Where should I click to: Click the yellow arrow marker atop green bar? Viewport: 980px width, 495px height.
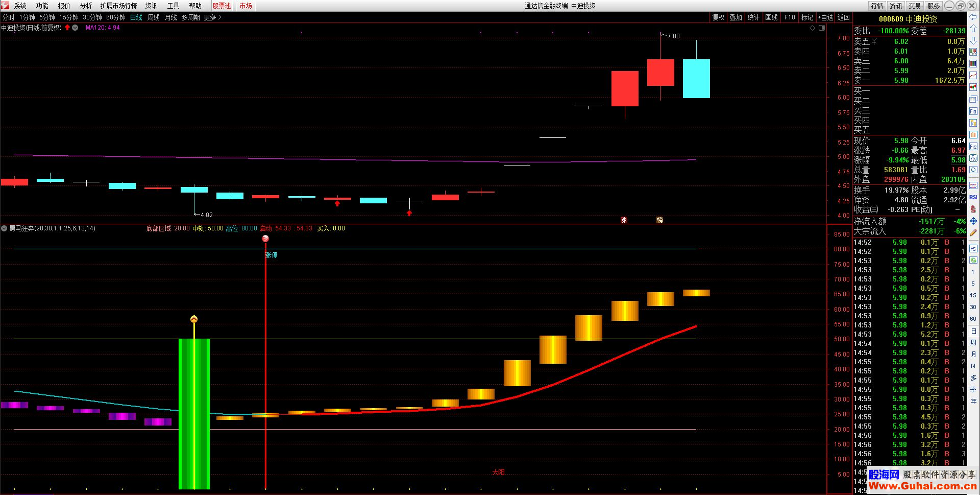194,319
